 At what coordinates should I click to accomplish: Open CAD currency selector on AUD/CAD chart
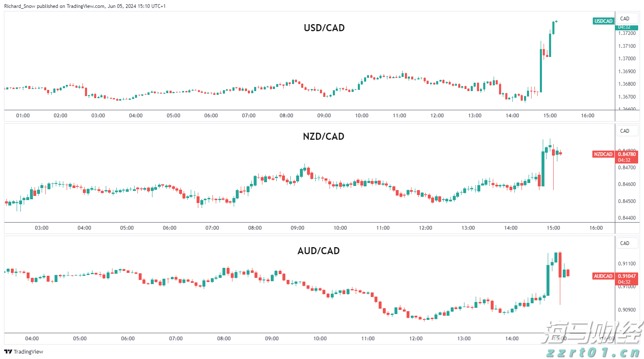[x=625, y=243]
